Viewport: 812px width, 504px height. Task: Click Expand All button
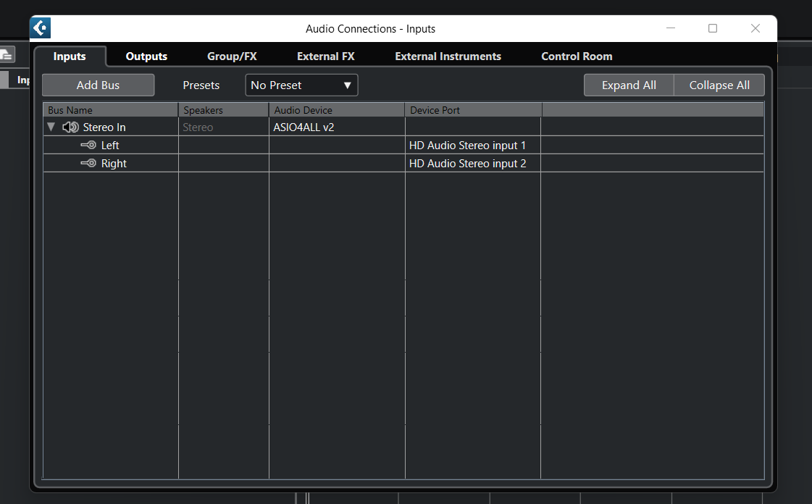[629, 85]
